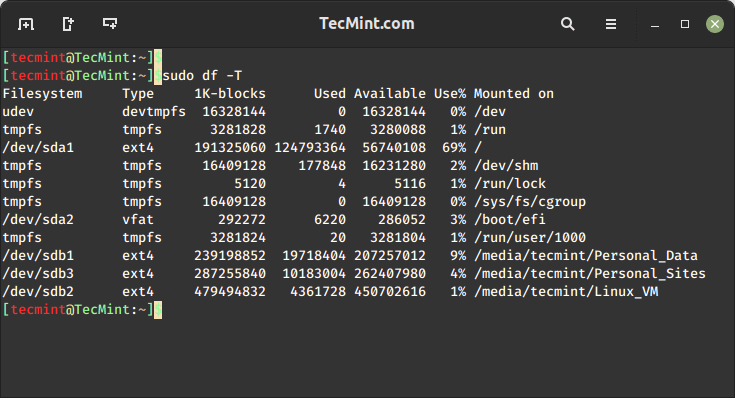
Task: Click the TecMint.com window title
Action: click(x=367, y=23)
